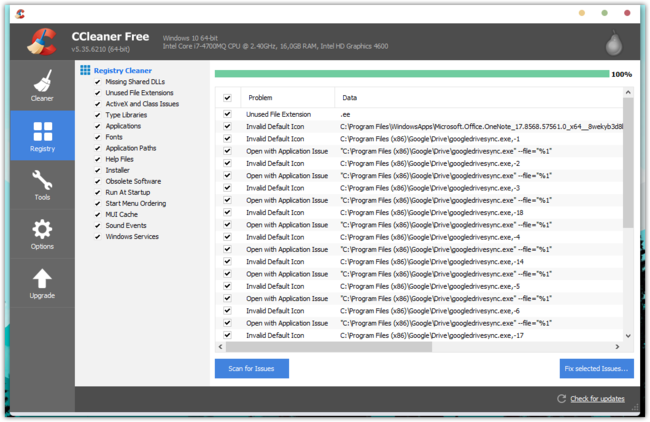Sort results by the Data column

pos(478,98)
